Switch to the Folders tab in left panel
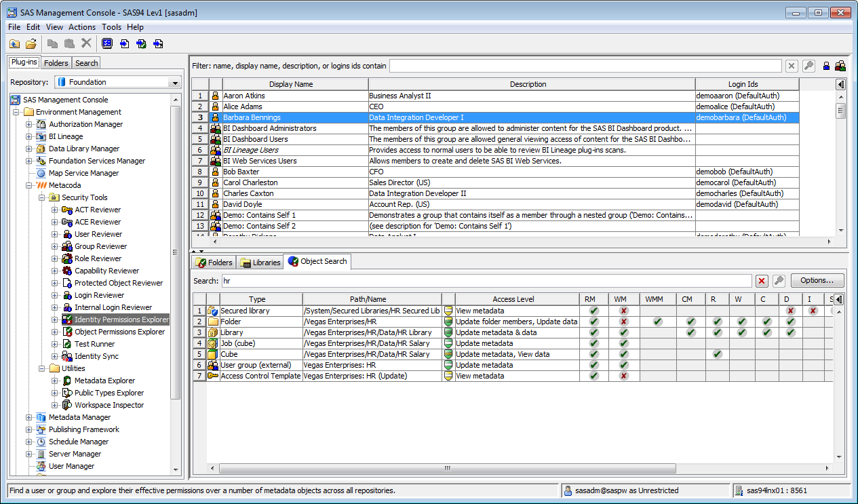 56,63
